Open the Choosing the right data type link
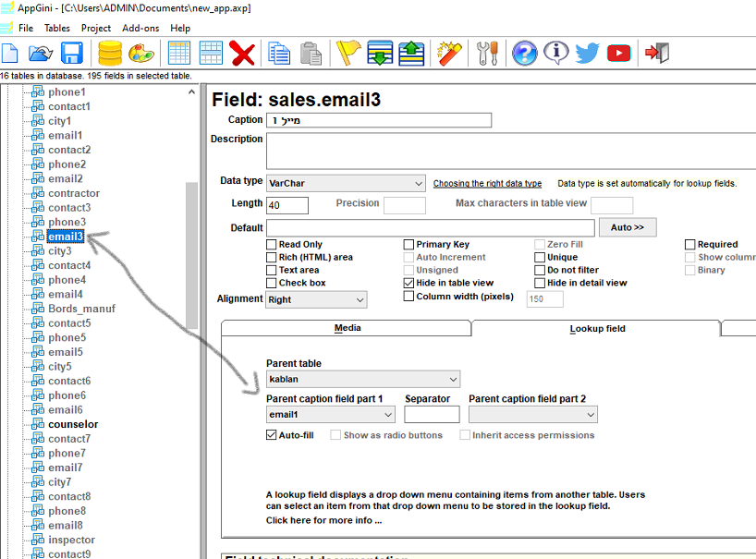Image resolution: width=756 pixels, height=559 pixels. pos(487,184)
